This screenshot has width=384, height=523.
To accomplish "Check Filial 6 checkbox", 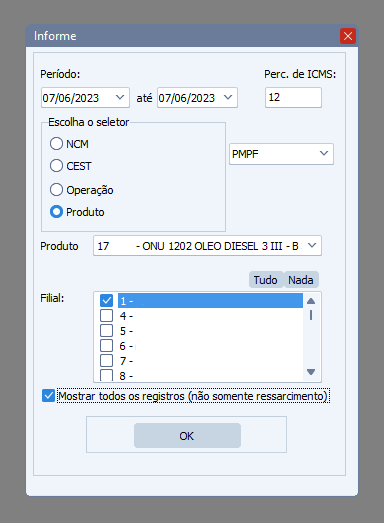I will click(x=106, y=346).
